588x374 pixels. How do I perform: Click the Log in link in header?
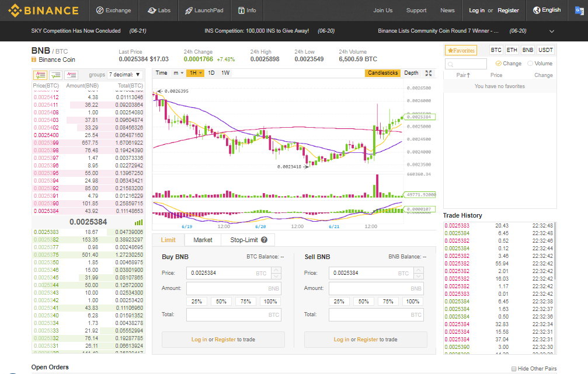[476, 11]
